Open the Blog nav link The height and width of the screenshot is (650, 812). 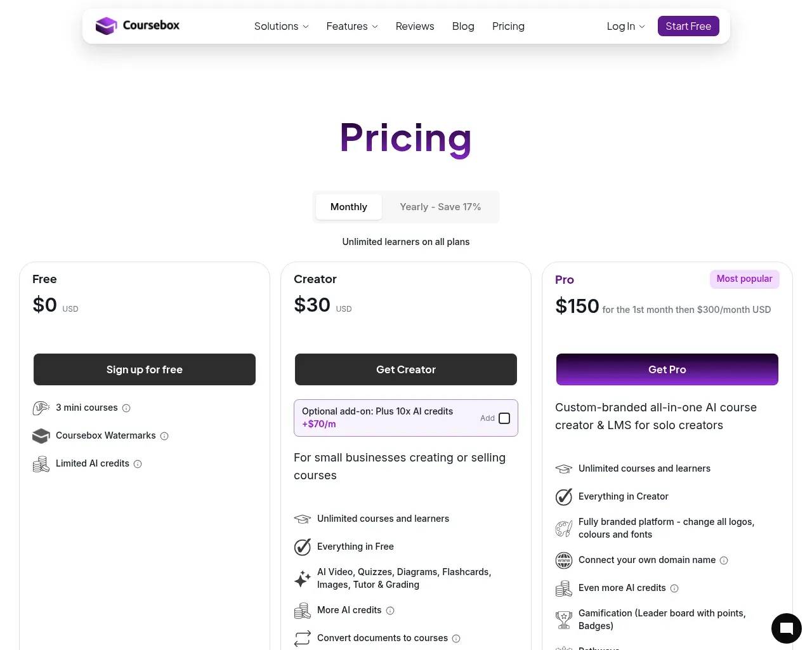tap(463, 26)
